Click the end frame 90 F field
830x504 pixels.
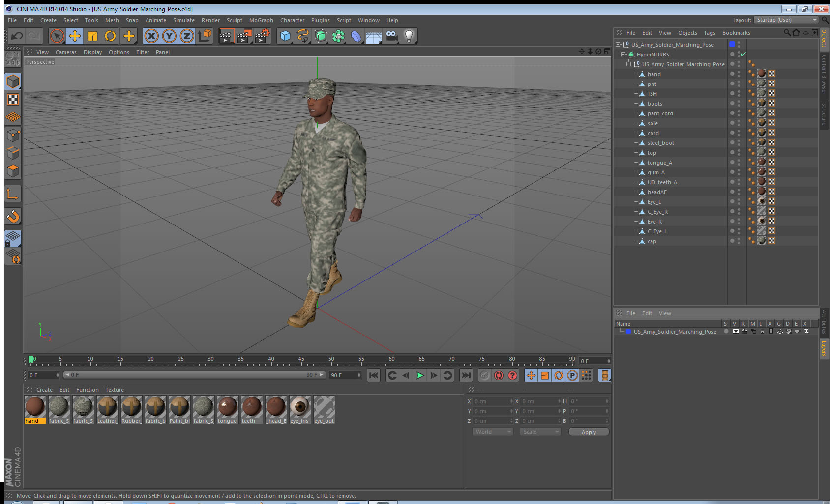345,375
